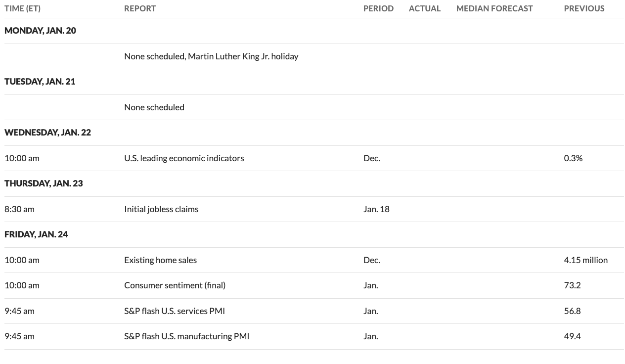Click the ACTUAL column header

pyautogui.click(x=424, y=8)
